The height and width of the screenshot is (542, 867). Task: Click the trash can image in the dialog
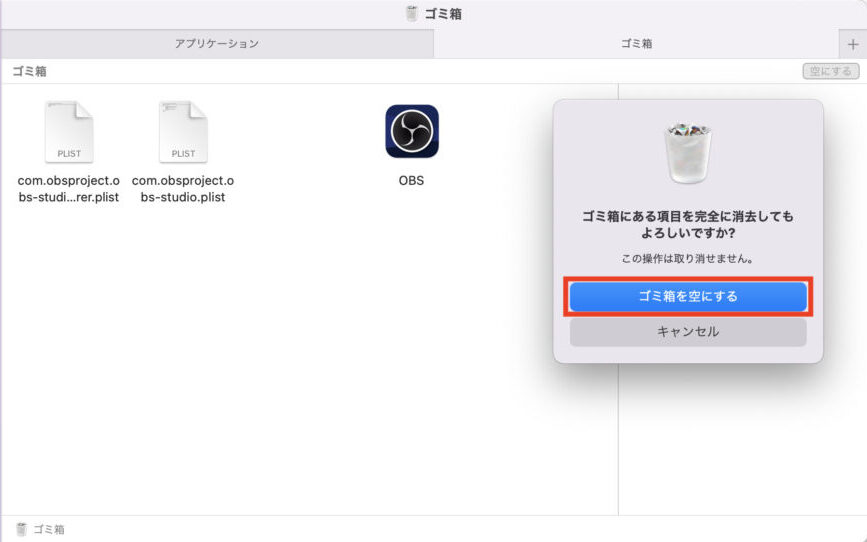click(x=688, y=153)
